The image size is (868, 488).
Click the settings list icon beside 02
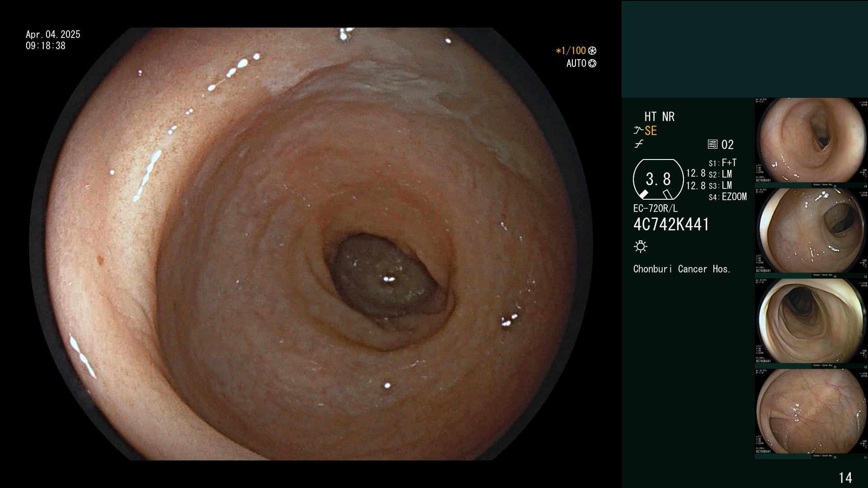[712, 145]
